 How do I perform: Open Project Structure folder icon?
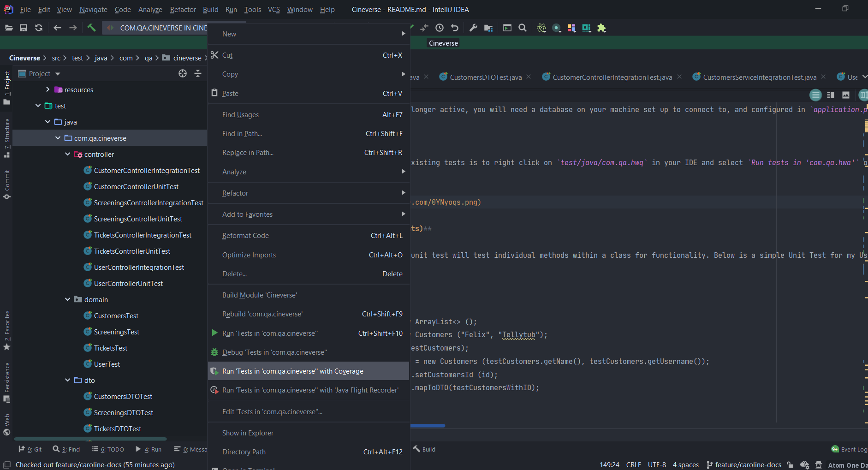click(488, 28)
